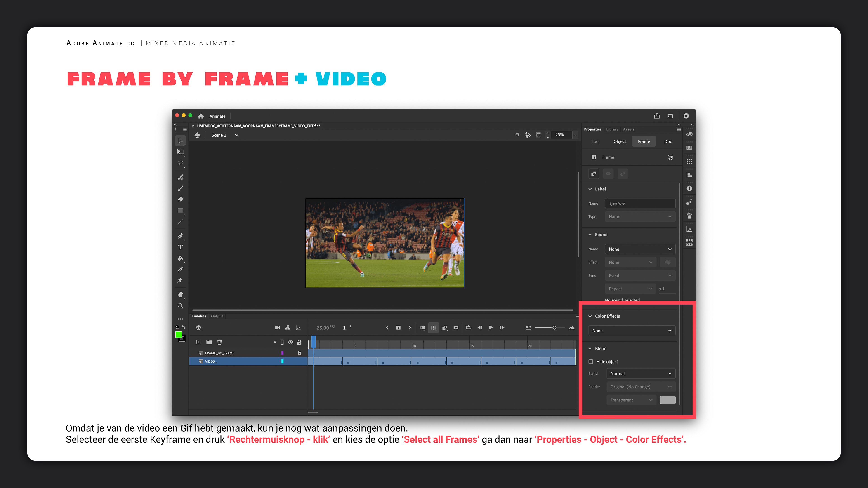
Task: Click the delete layer trash icon
Action: click(219, 342)
